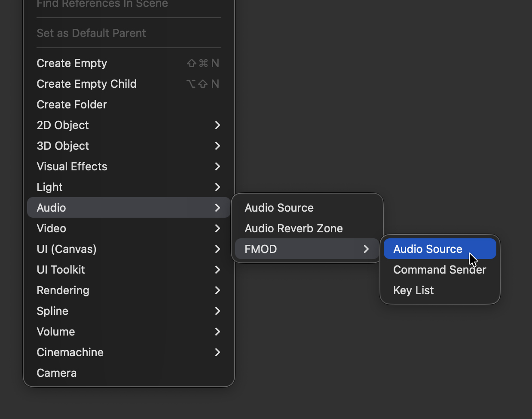Open the Spline submenu
This screenshot has width=532, height=419.
pos(128,311)
